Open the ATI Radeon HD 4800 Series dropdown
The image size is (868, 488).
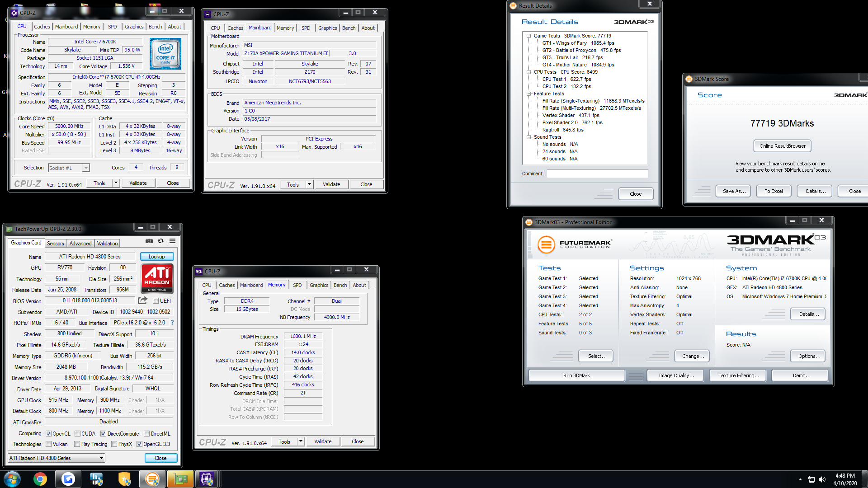[57, 458]
